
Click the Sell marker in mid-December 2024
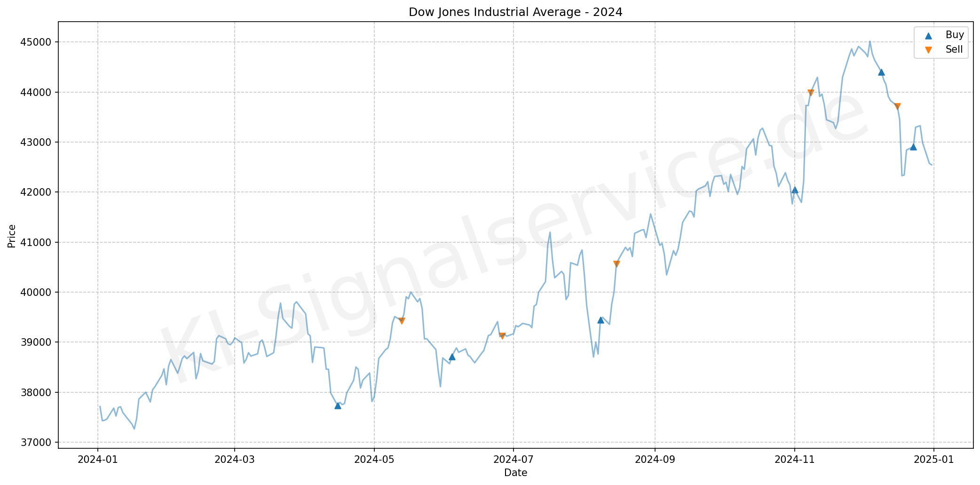(x=897, y=106)
